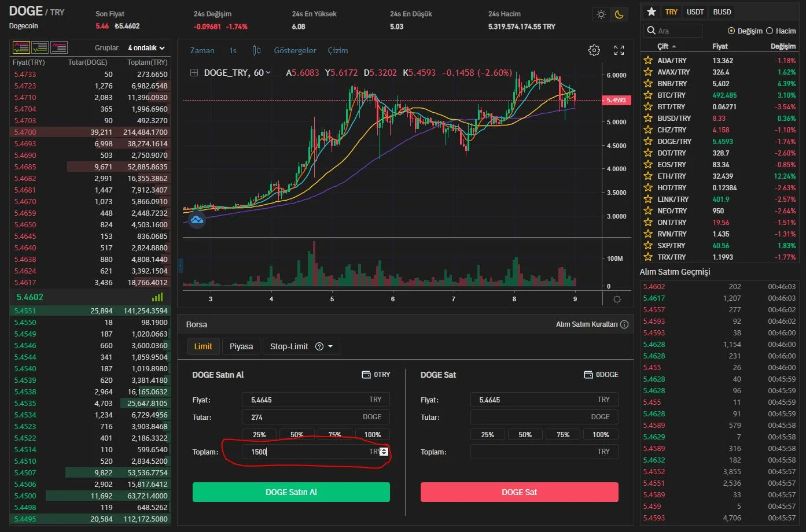Focus the sell Toplam input field
The image size is (806, 532).
pos(544,452)
